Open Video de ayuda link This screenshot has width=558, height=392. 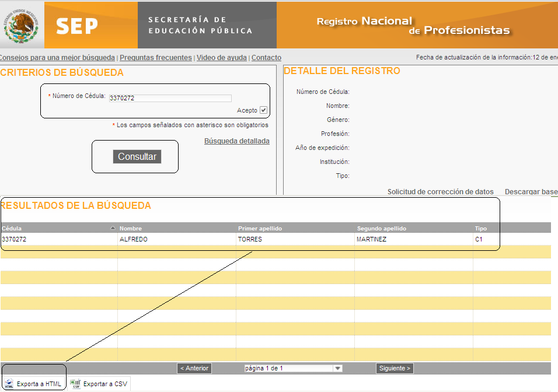click(221, 58)
